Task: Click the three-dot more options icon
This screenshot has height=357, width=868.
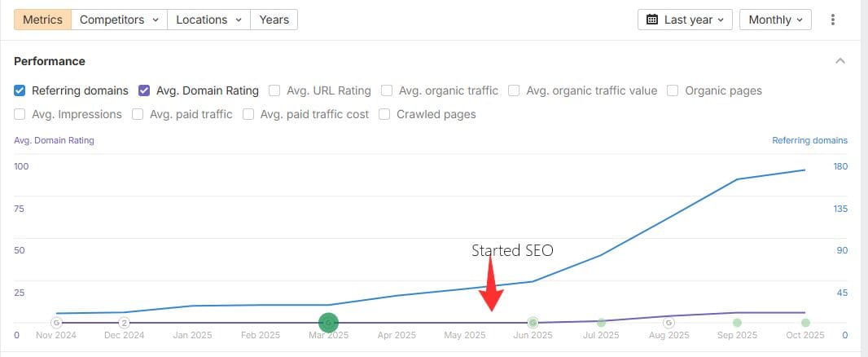Action: click(x=832, y=20)
